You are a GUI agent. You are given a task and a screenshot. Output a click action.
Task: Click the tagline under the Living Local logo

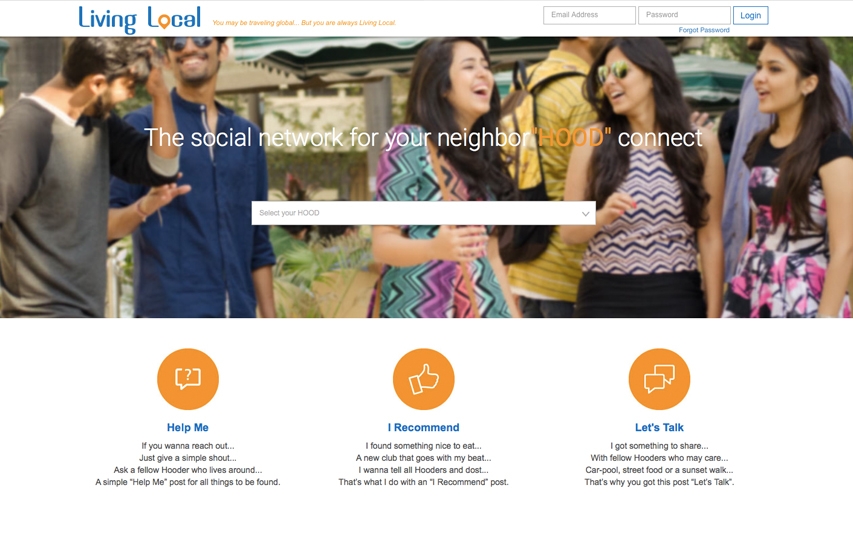coord(304,23)
